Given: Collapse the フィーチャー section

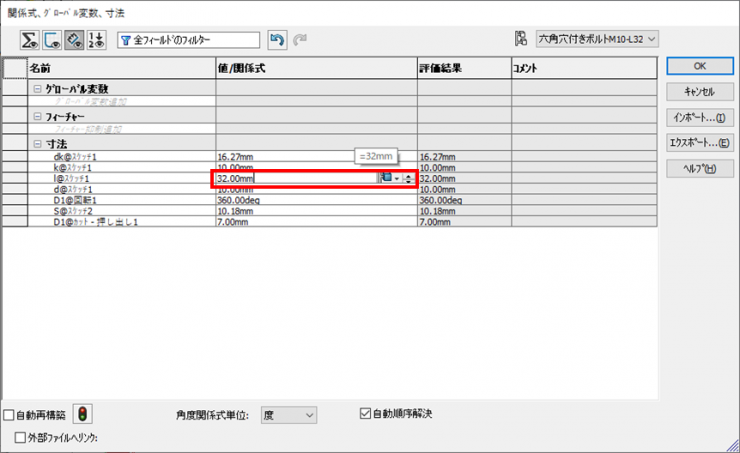Looking at the screenshot, I should [37, 117].
